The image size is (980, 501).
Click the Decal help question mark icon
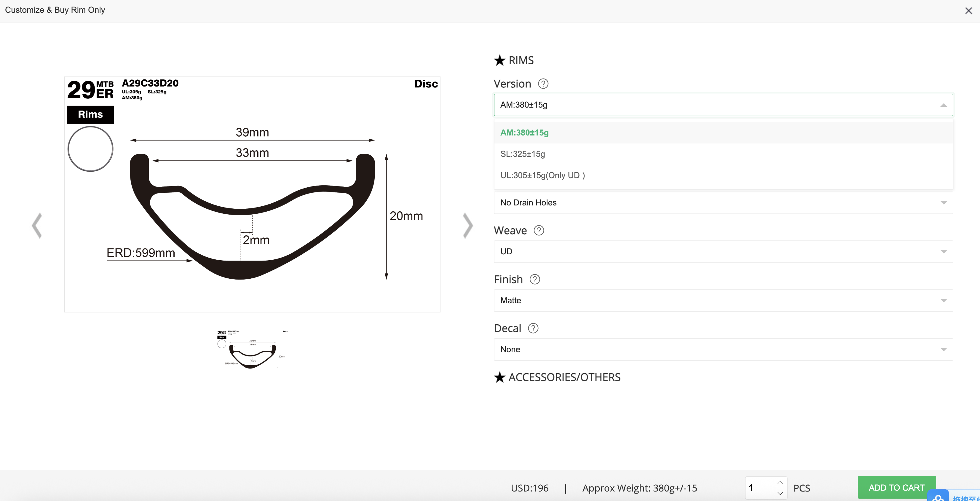(x=533, y=328)
